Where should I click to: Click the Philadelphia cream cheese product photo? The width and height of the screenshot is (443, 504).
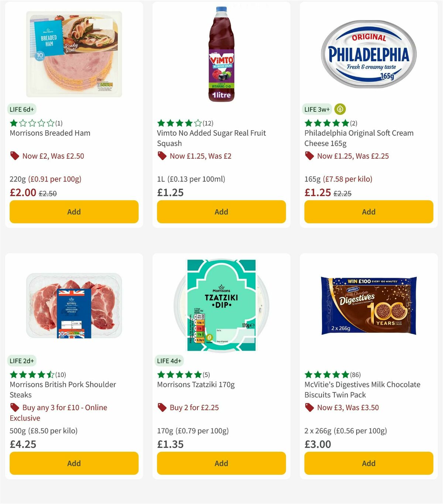[369, 52]
